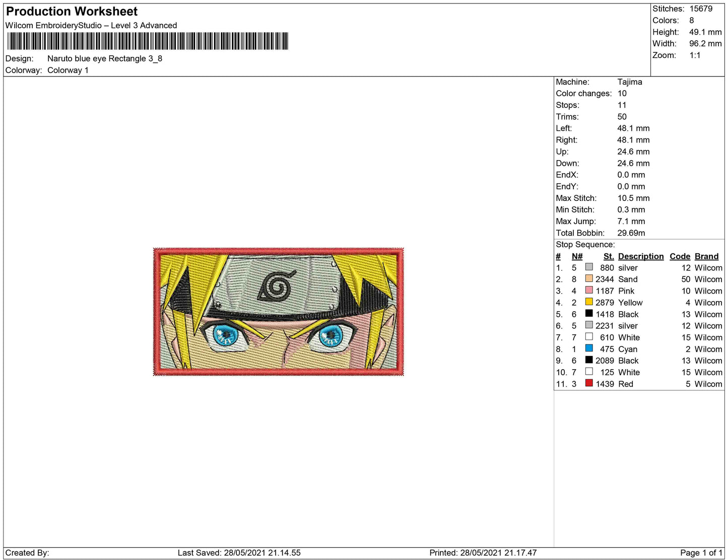Select the Width value 96.2 mm

[x=705, y=43]
